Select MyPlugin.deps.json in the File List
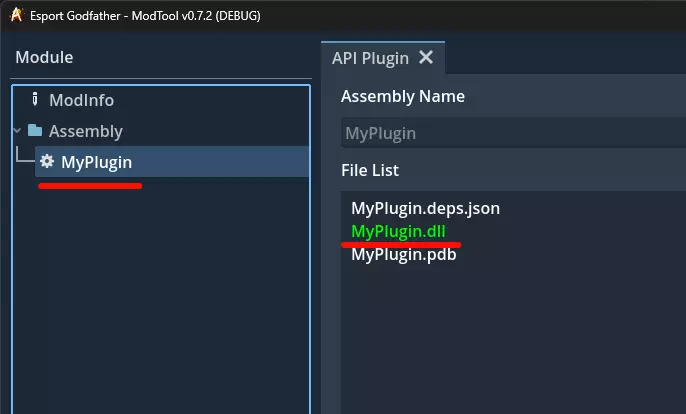Viewport: 686px width, 414px height. 425,209
